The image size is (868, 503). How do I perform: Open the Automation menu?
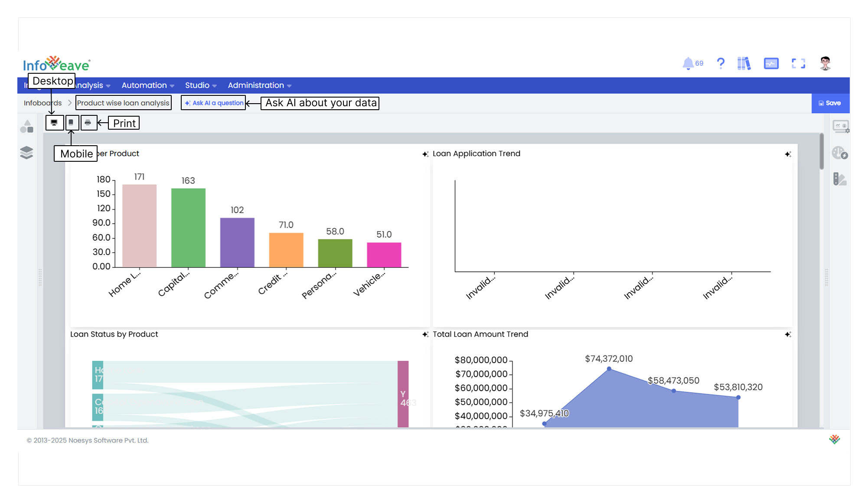[148, 85]
